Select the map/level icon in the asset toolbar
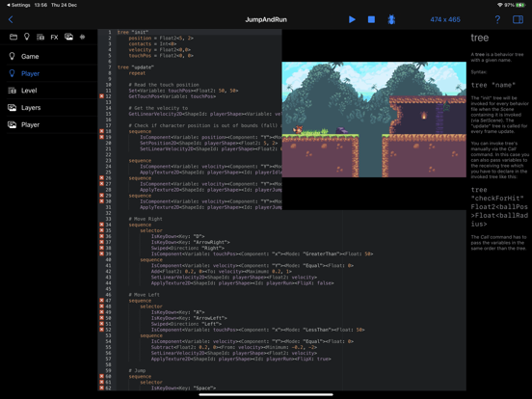This screenshot has width=532, height=399. tap(40, 37)
